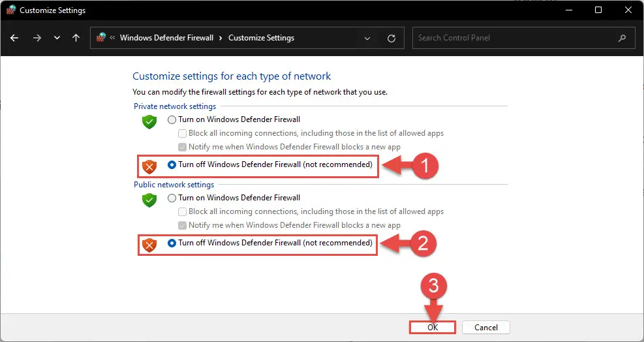Click the Customize Settings breadcrumb

pyautogui.click(x=261, y=38)
